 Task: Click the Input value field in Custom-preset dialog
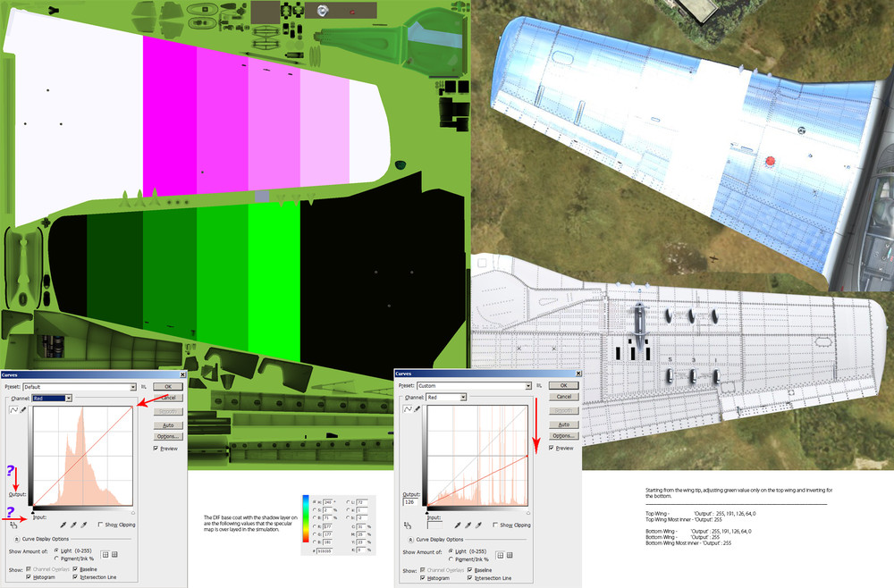point(435,525)
